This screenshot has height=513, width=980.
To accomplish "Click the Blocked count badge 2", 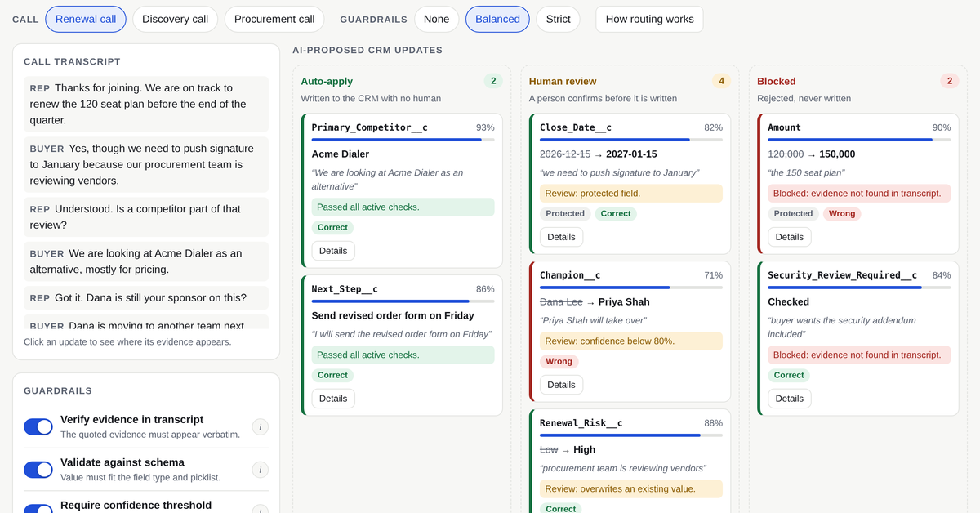I will tap(950, 81).
